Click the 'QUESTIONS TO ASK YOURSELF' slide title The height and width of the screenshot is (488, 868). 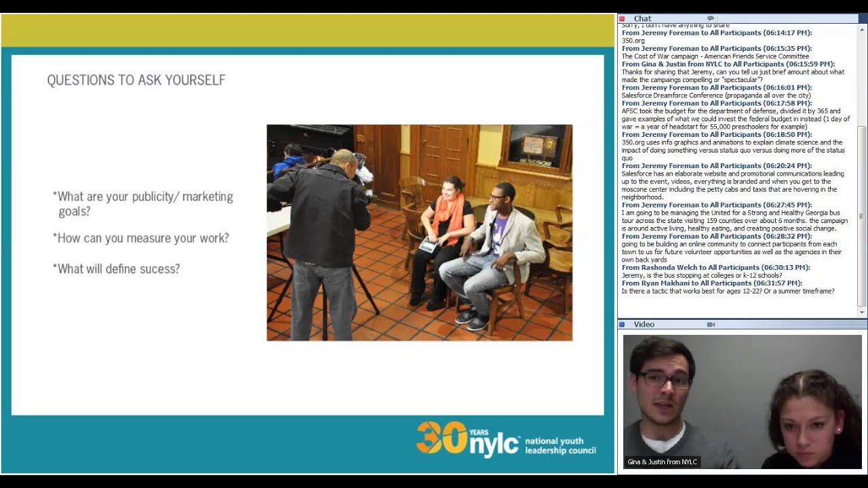(x=136, y=80)
